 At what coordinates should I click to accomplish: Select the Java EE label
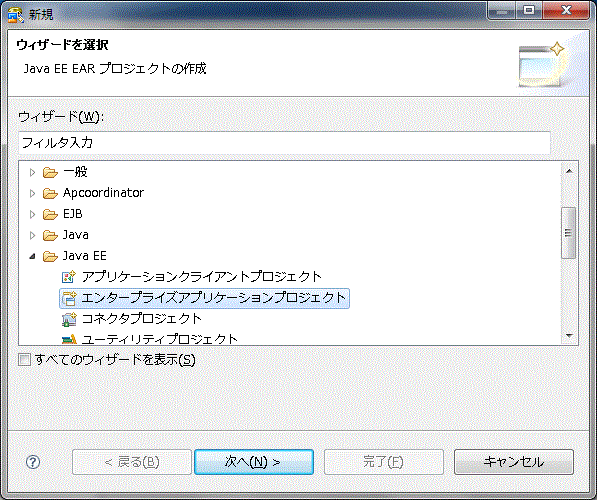point(85,256)
